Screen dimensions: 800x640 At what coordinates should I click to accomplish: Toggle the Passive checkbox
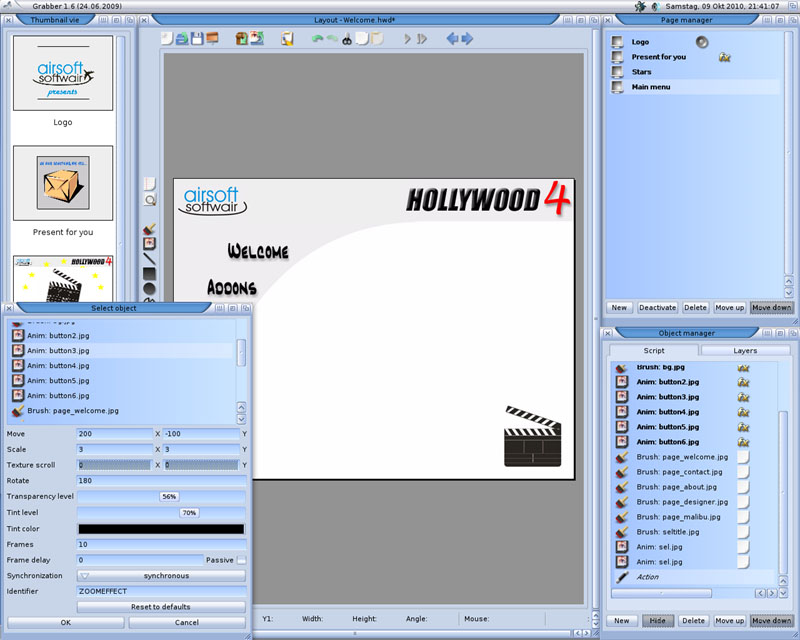coord(242,560)
